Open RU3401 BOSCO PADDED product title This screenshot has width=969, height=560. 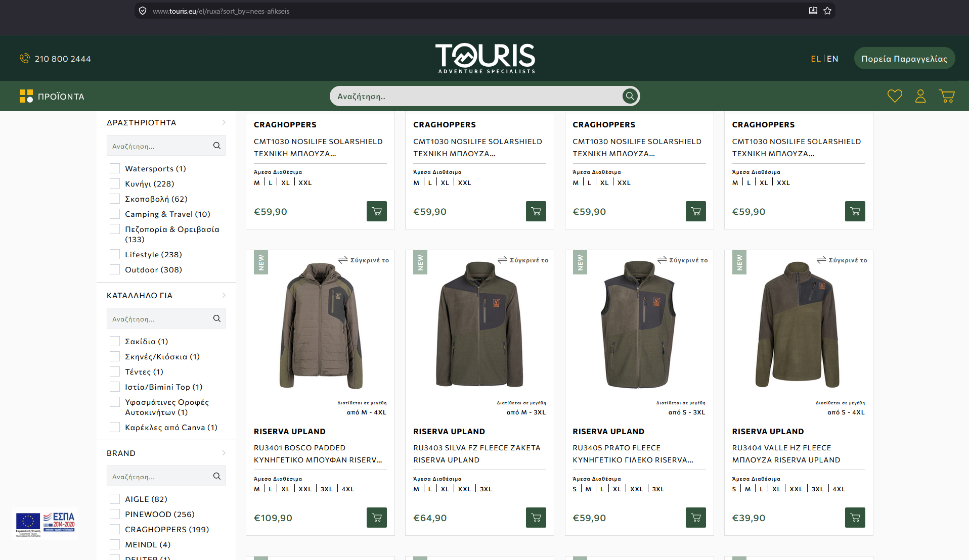[318, 454]
